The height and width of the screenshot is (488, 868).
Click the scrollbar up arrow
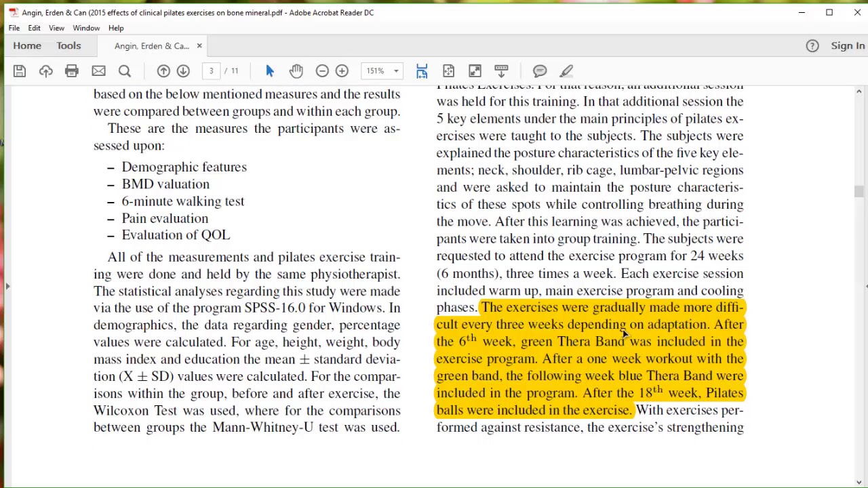859,91
